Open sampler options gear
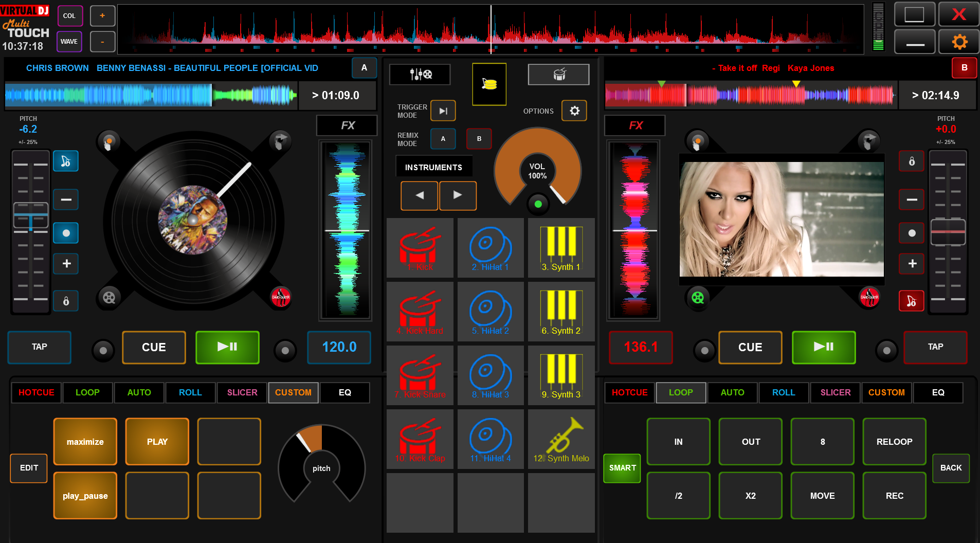 coord(574,111)
